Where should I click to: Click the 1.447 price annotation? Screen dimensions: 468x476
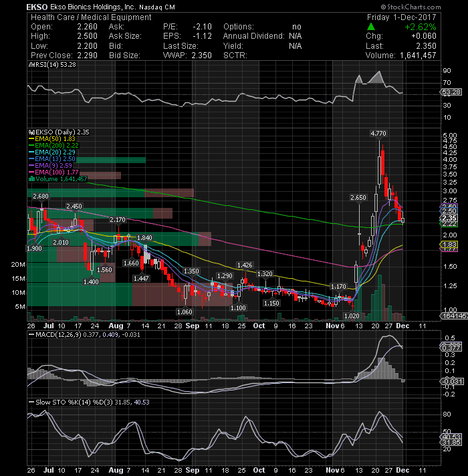click(141, 278)
